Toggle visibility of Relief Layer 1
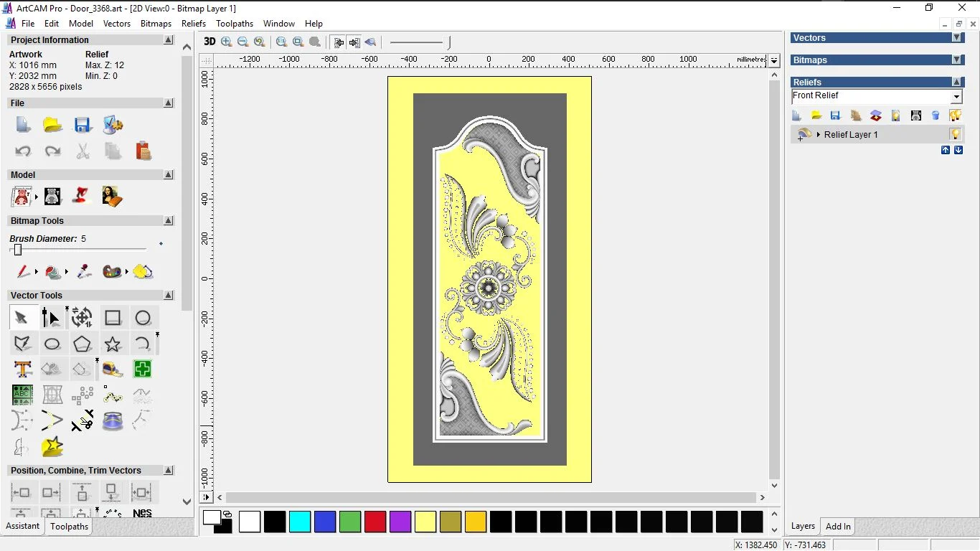The height and width of the screenshot is (551, 980). tap(955, 134)
